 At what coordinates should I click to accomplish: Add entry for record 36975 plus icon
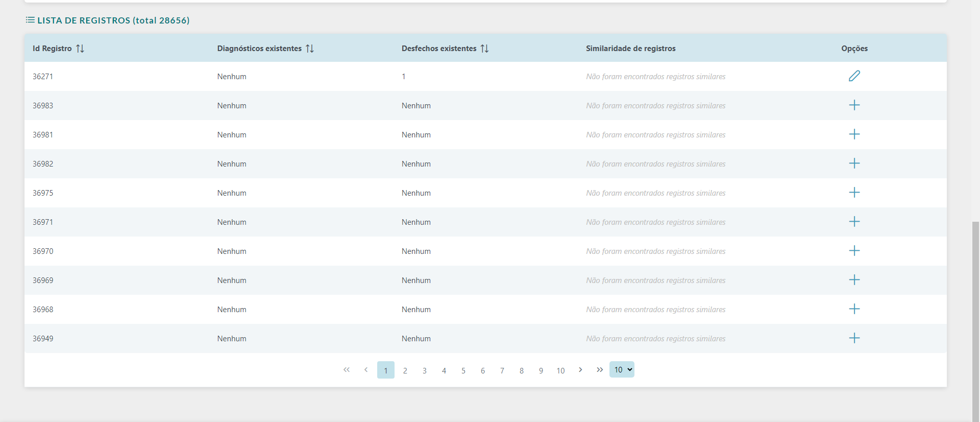pyautogui.click(x=854, y=193)
